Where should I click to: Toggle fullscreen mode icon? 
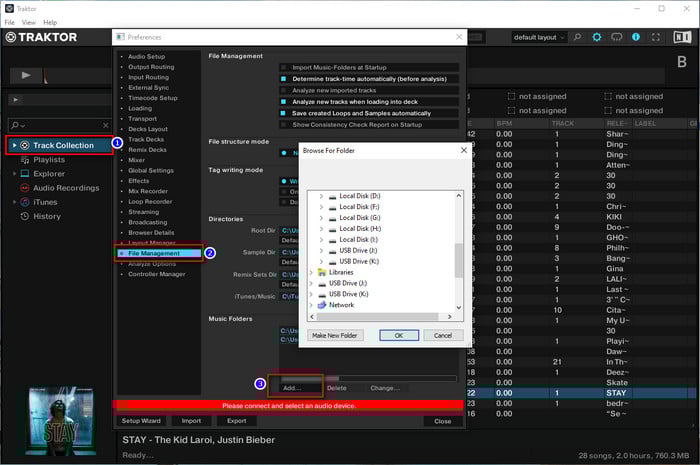(x=655, y=37)
